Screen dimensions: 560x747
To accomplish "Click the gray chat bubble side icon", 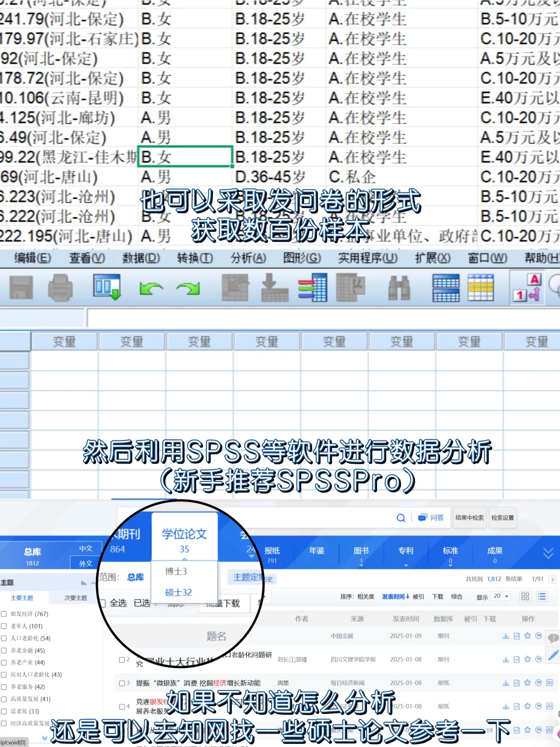I will tap(553, 638).
